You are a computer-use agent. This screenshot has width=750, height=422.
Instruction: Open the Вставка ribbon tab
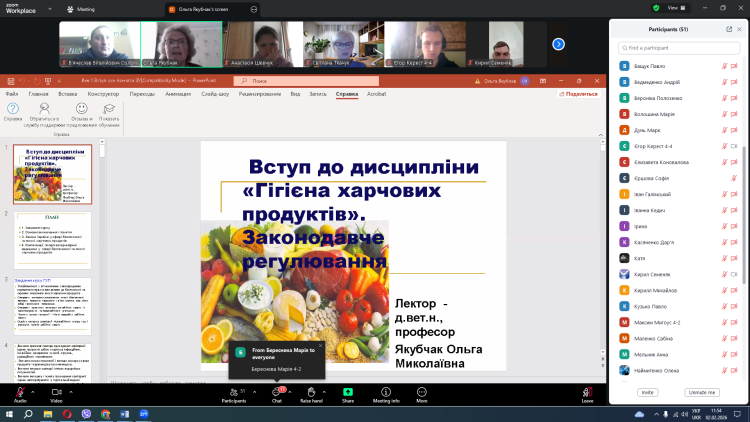click(67, 94)
